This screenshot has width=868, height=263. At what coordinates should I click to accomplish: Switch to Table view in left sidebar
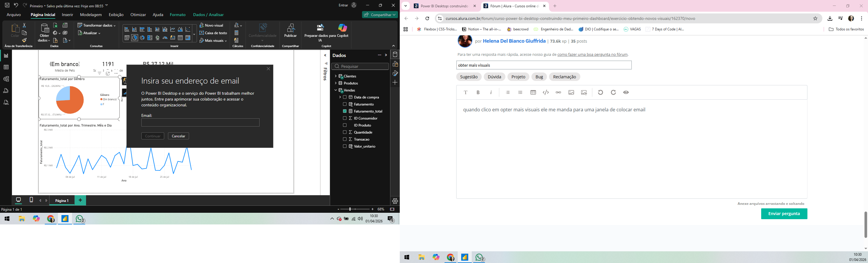pyautogui.click(x=6, y=67)
